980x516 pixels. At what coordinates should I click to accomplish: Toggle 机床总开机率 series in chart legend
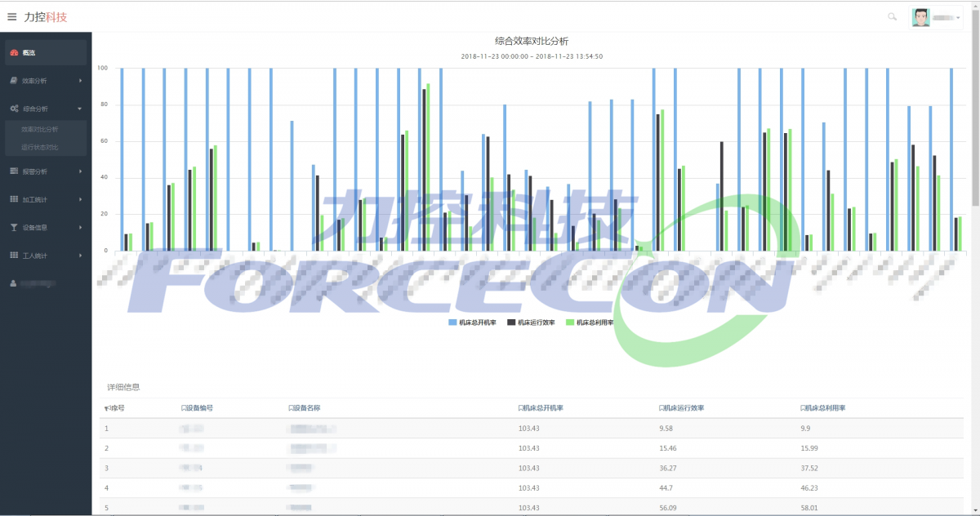coord(473,322)
